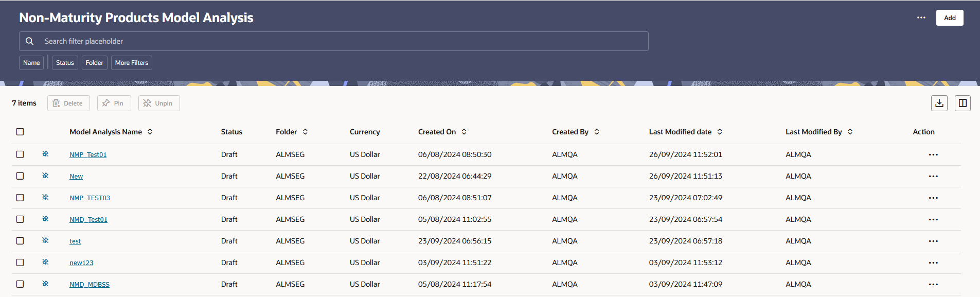Open the column chooser icon
Viewport: 980px width, 297px height.
(963, 103)
